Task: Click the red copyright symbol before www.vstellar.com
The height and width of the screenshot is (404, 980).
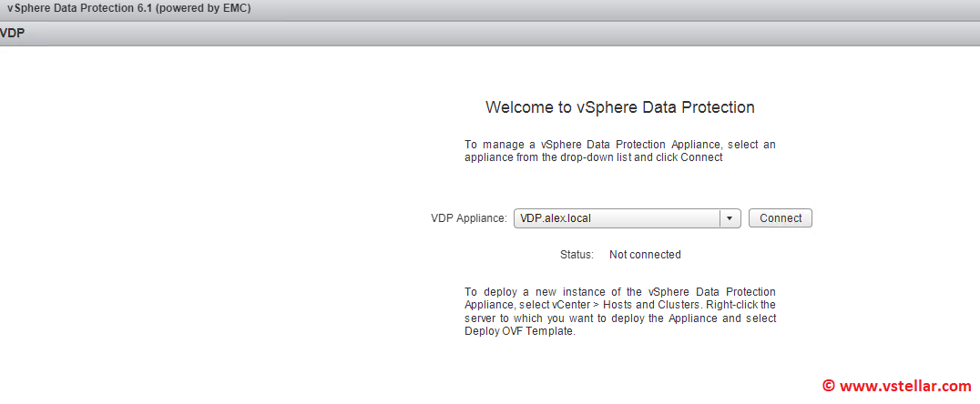Action: pos(828,386)
